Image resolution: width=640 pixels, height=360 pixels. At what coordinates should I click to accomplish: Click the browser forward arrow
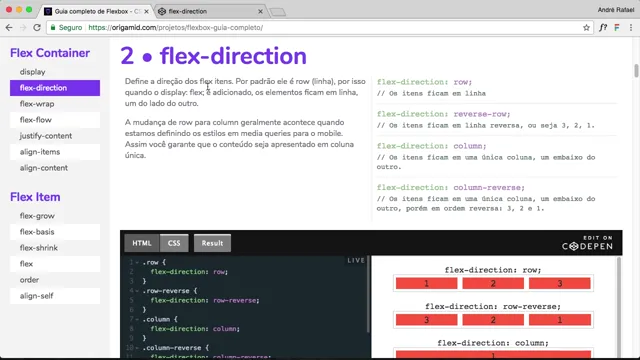(x=23, y=27)
